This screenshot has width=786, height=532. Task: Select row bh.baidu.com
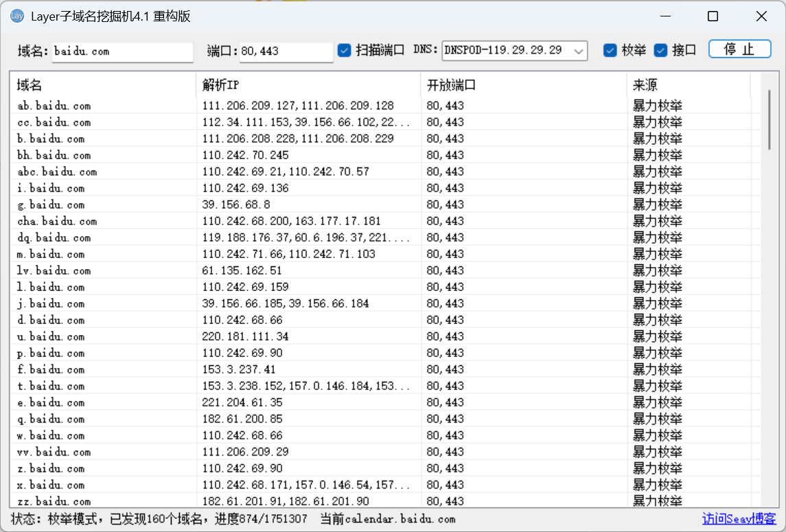pos(385,155)
